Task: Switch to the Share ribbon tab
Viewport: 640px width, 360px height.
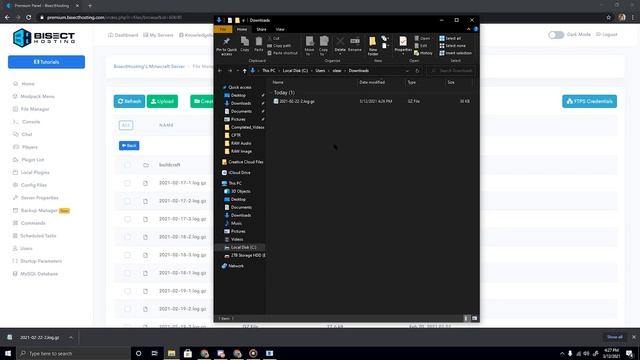Action: 261,29
